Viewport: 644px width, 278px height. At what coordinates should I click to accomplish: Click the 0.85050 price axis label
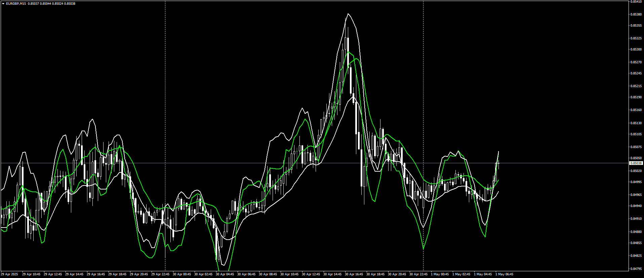pos(636,158)
